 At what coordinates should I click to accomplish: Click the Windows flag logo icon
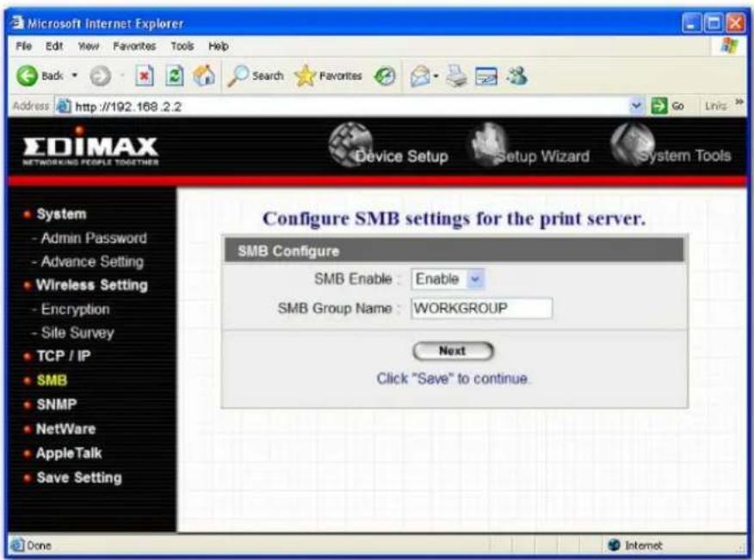(x=730, y=46)
